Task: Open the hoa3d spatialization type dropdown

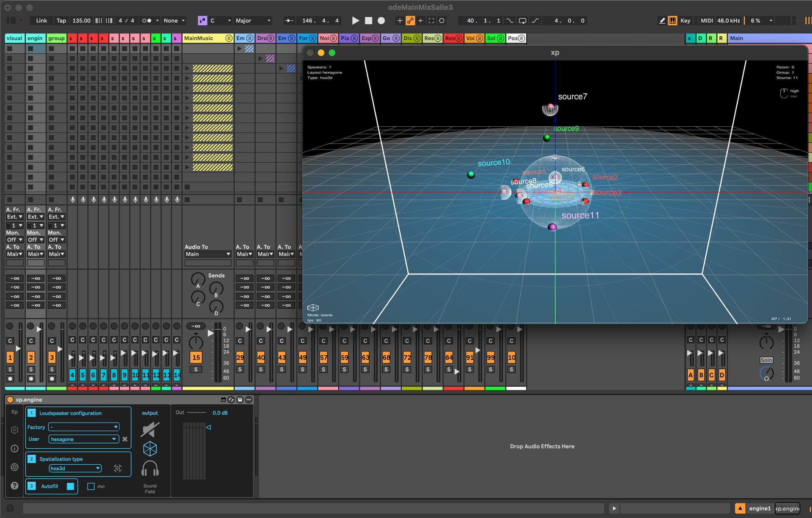Action: [x=75, y=469]
